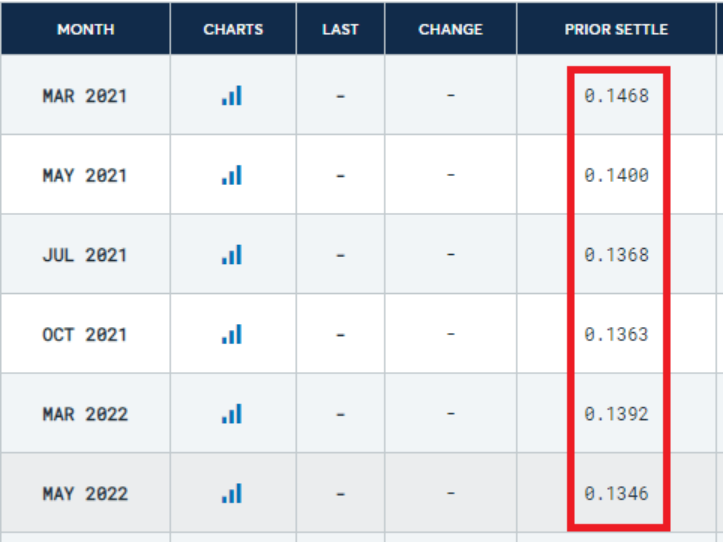
Task: Click the LAST column header
Action: coord(340,29)
